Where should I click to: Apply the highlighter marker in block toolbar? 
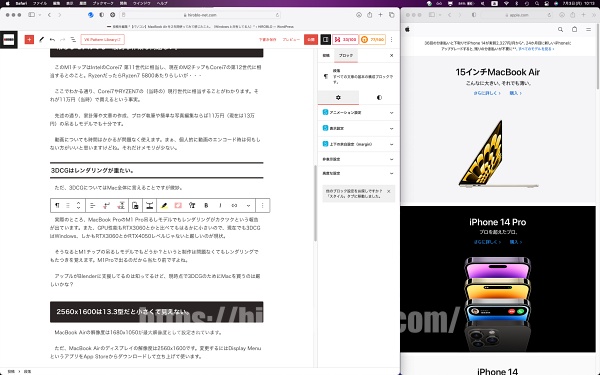(164, 205)
